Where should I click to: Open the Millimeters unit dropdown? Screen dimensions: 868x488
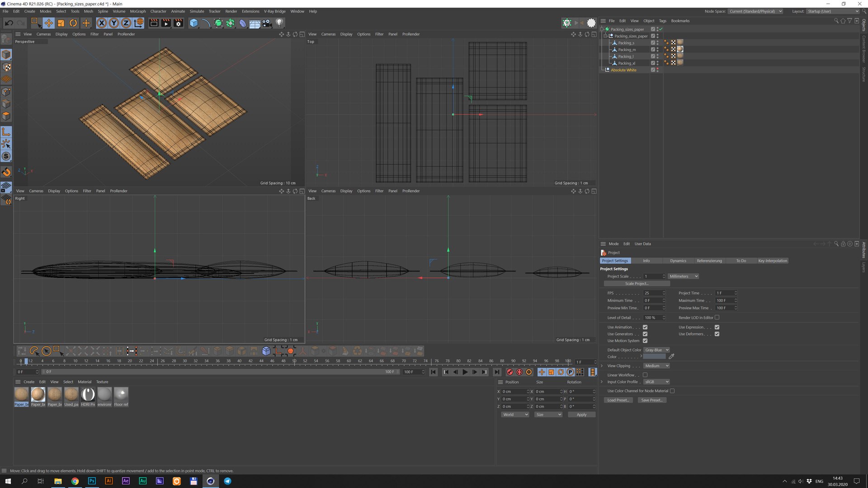(x=684, y=276)
